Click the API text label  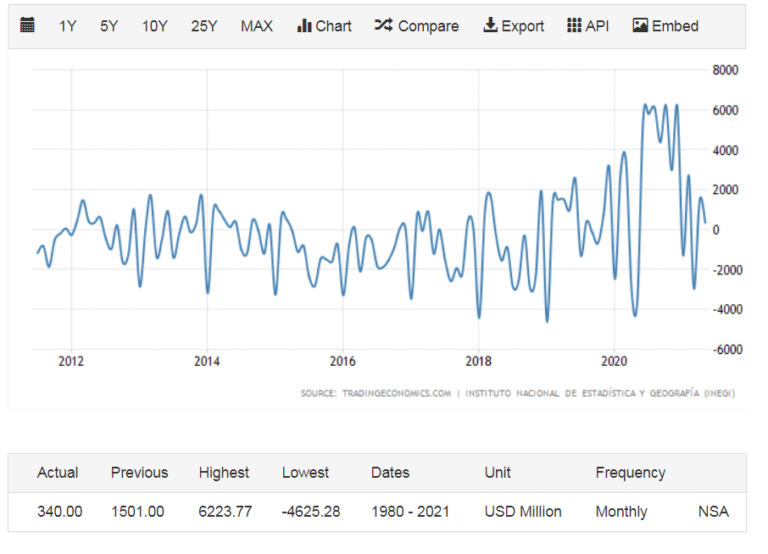[x=597, y=26]
